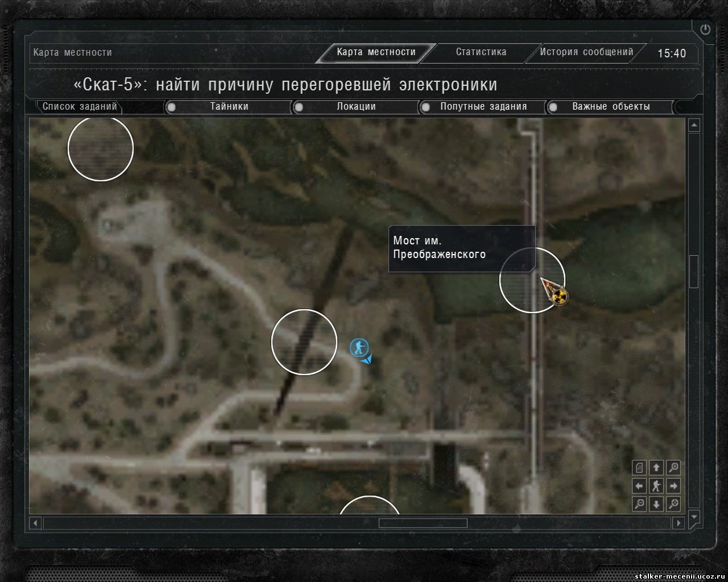Pan map left with arrow button

click(x=639, y=486)
